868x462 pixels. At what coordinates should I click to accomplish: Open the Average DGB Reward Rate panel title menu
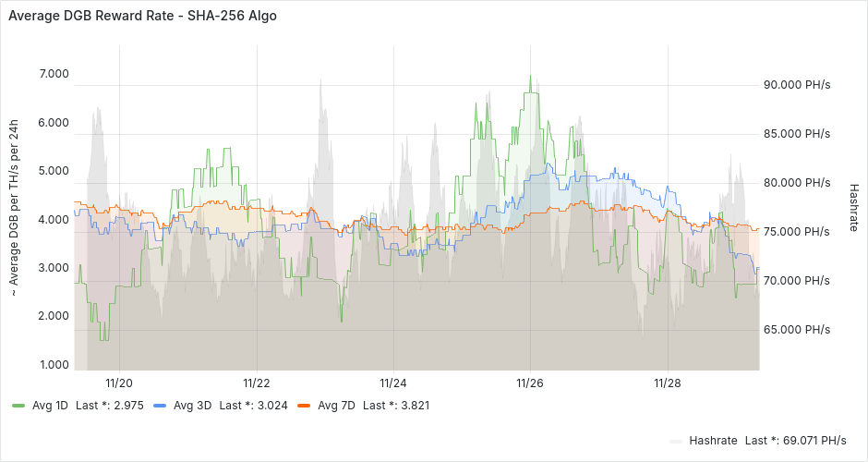(x=142, y=16)
